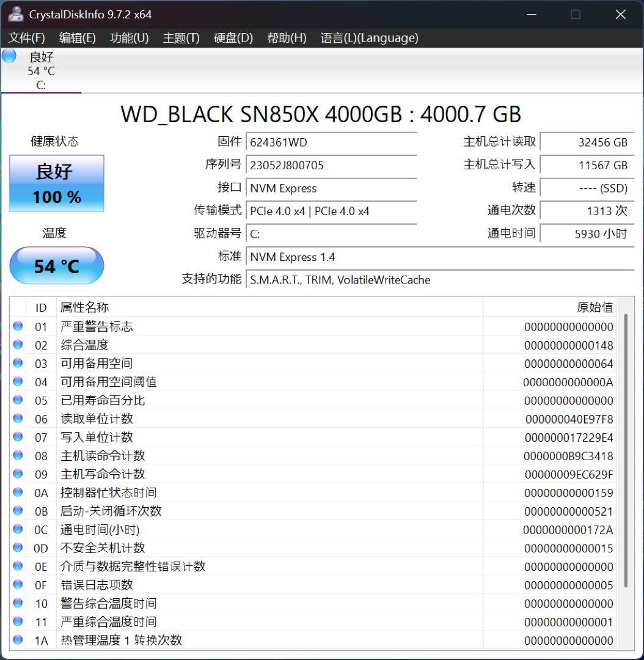Click the 54 °C temperature button
644x660 pixels.
[56, 265]
